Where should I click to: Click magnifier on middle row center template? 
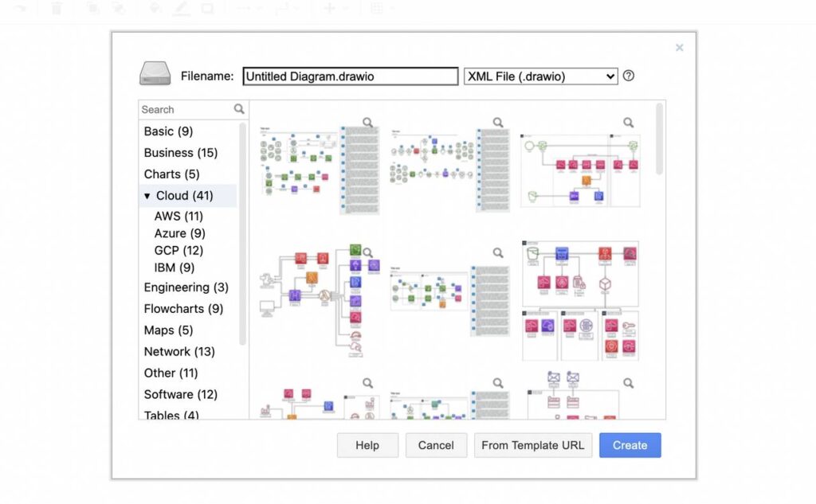pyautogui.click(x=498, y=252)
